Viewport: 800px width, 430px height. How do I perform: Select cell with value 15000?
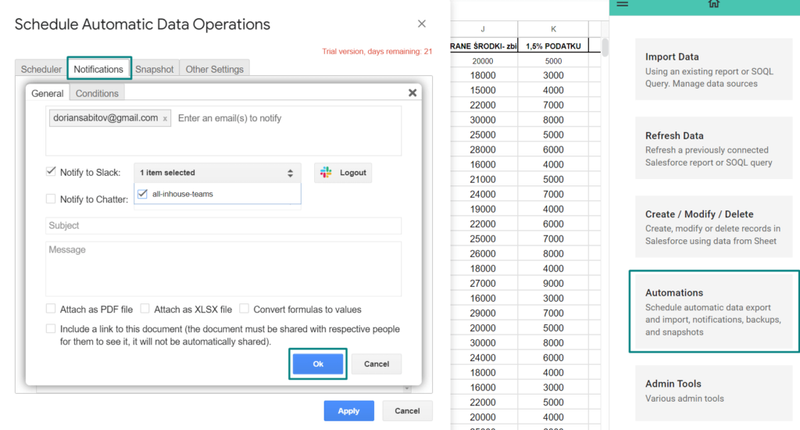coord(483,90)
